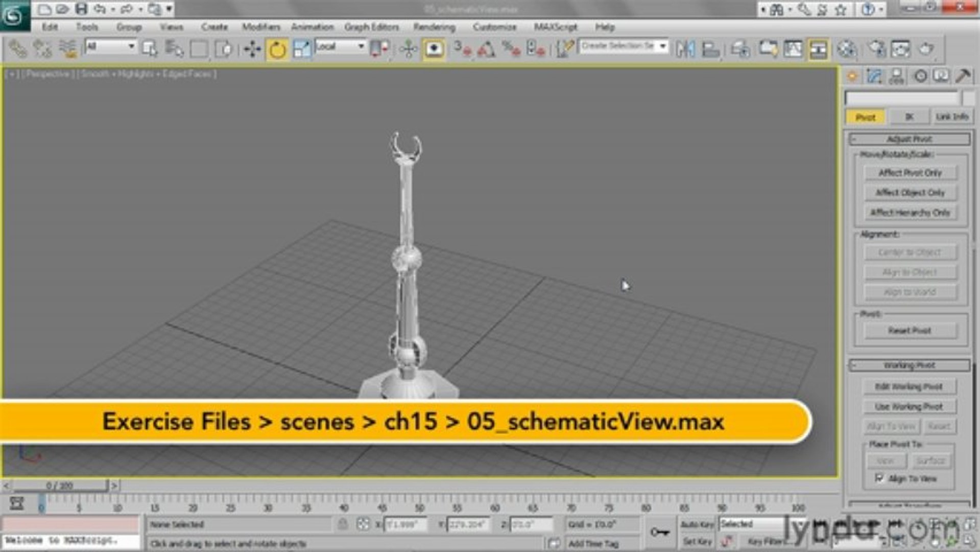
Task: Click the object color swatch beside name field
Action: (x=968, y=98)
